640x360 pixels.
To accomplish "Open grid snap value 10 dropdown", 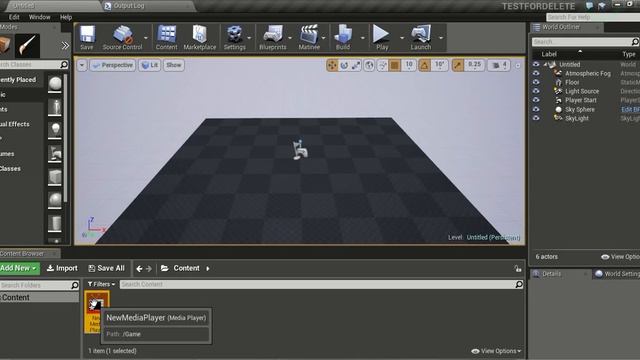I will click(x=409, y=65).
